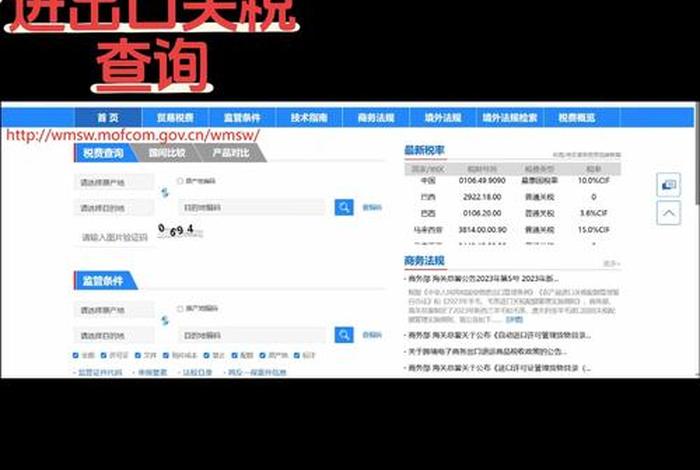Image resolution: width=700 pixels, height=470 pixels.
Task: Go to 首页 in navigation bar
Action: 108,117
